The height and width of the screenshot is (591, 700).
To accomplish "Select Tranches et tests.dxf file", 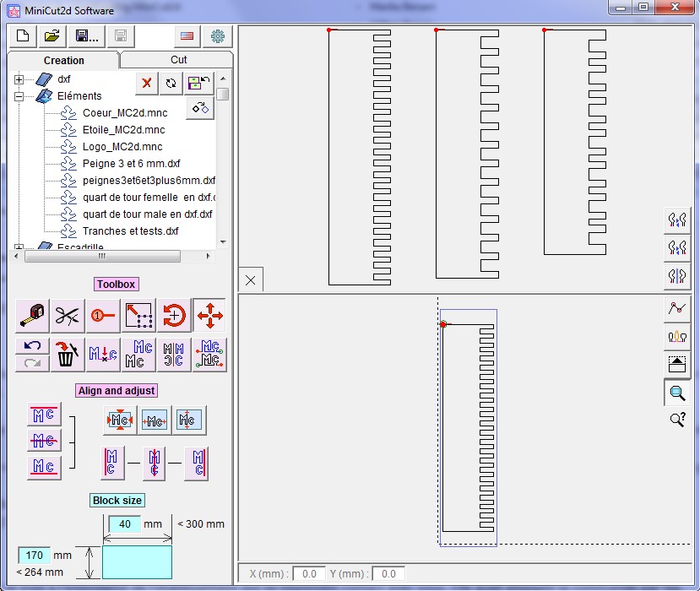I will tap(130, 231).
